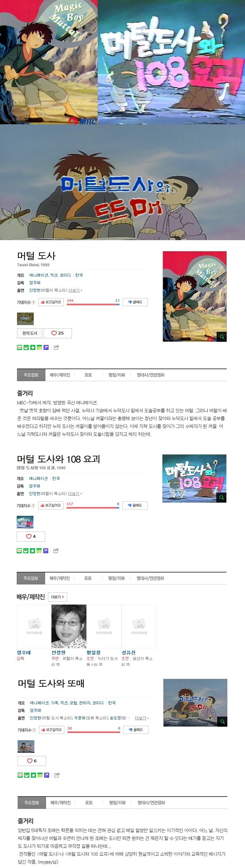The height and width of the screenshot is (868, 245).
Task: Click magnifier on 머털 도사와 또매 poster
Action: (x=222, y=721)
